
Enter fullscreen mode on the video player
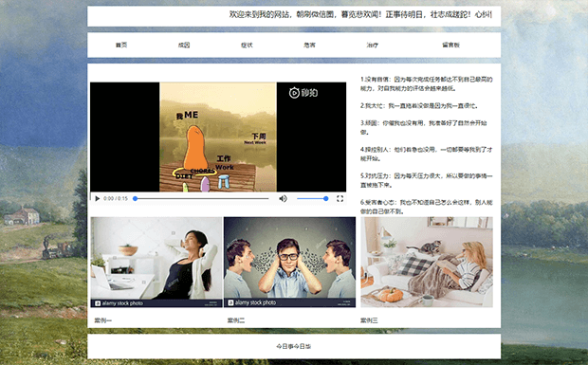[340, 198]
